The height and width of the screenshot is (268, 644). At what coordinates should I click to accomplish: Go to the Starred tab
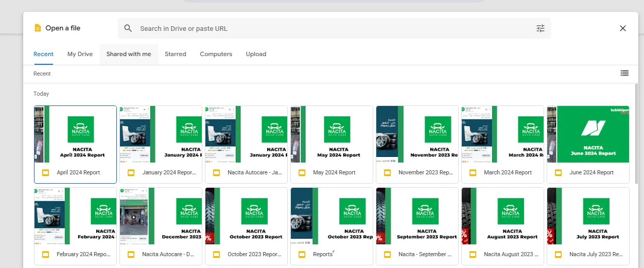click(x=176, y=54)
